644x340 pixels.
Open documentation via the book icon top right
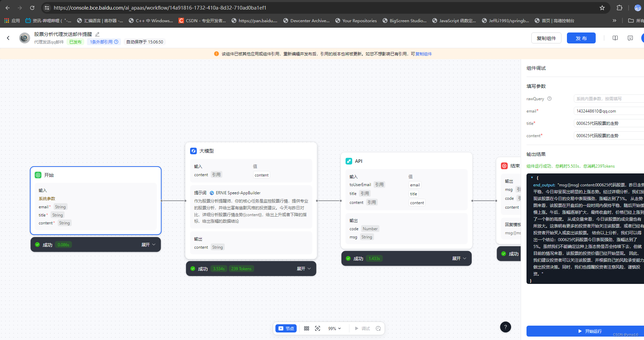pyautogui.click(x=615, y=38)
